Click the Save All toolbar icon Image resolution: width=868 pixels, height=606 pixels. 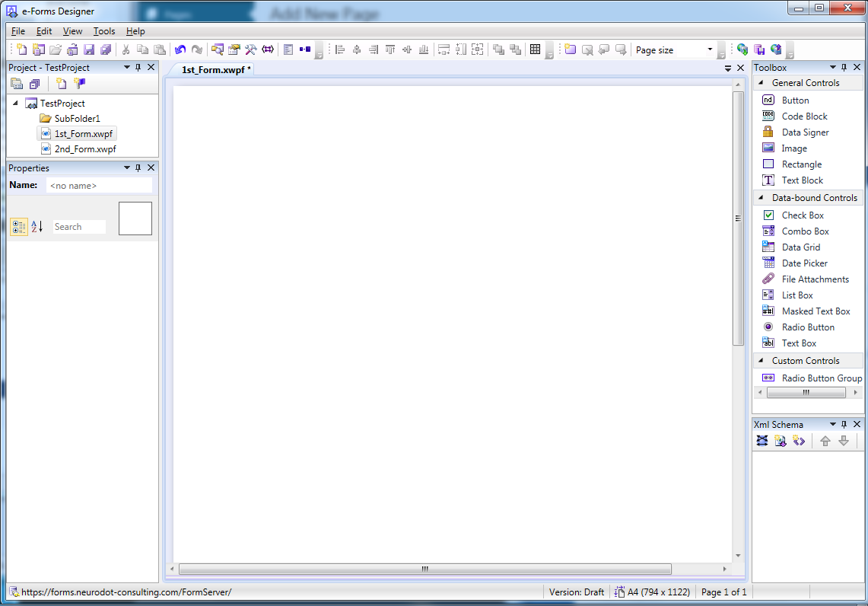point(106,49)
